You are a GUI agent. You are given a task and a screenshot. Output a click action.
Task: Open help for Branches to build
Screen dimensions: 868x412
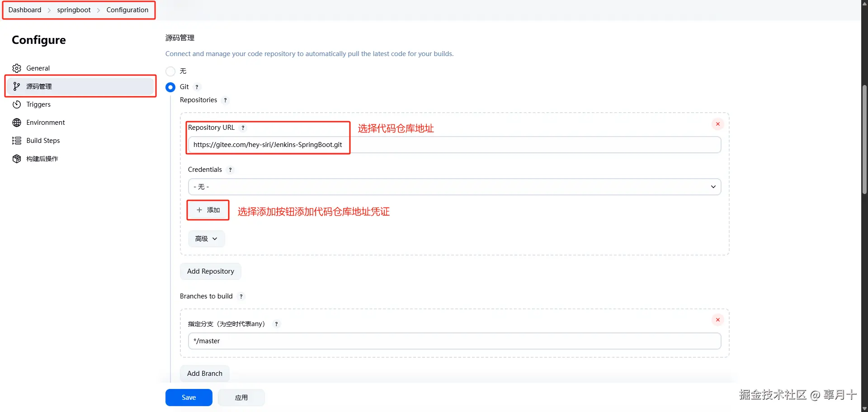click(241, 296)
